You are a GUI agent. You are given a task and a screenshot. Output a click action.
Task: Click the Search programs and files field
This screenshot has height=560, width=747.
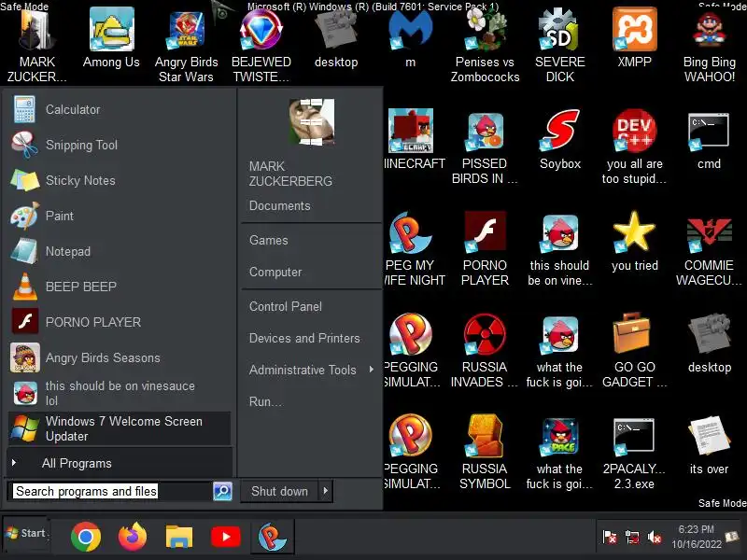[109, 491]
